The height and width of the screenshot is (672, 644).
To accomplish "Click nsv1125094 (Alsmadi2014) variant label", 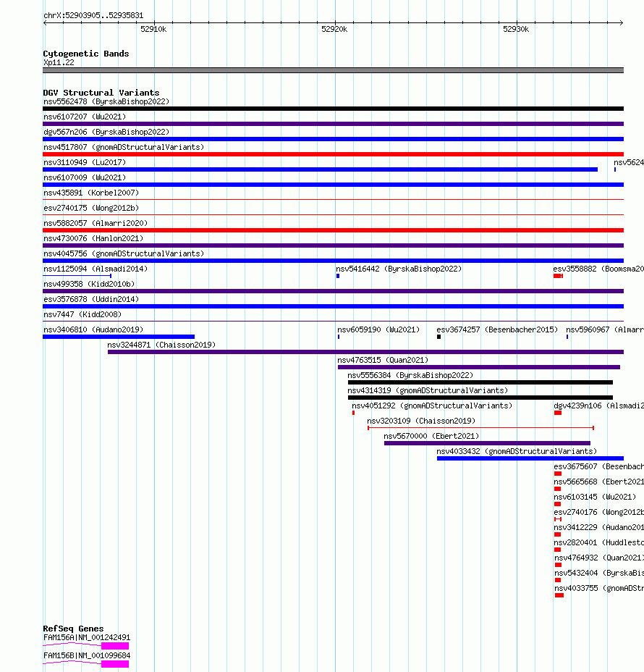I will 96,269.
